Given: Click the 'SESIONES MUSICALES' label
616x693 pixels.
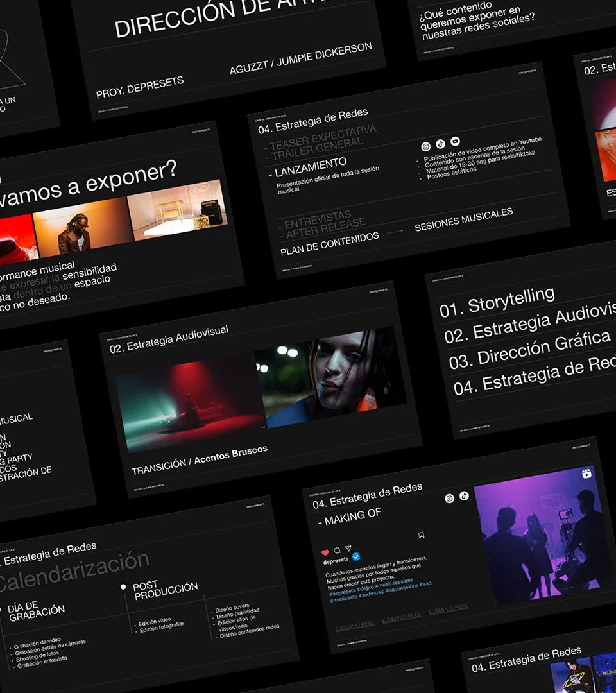Looking at the screenshot, I should 463,219.
